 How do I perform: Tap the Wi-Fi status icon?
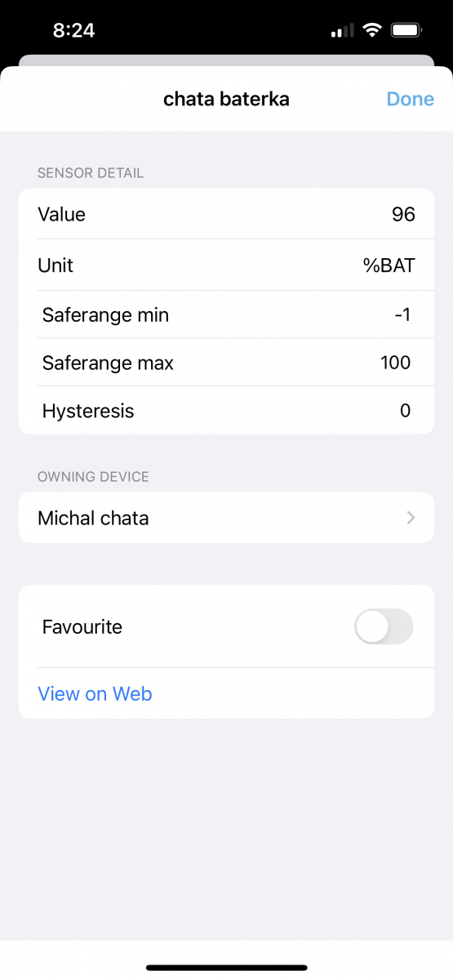[372, 31]
